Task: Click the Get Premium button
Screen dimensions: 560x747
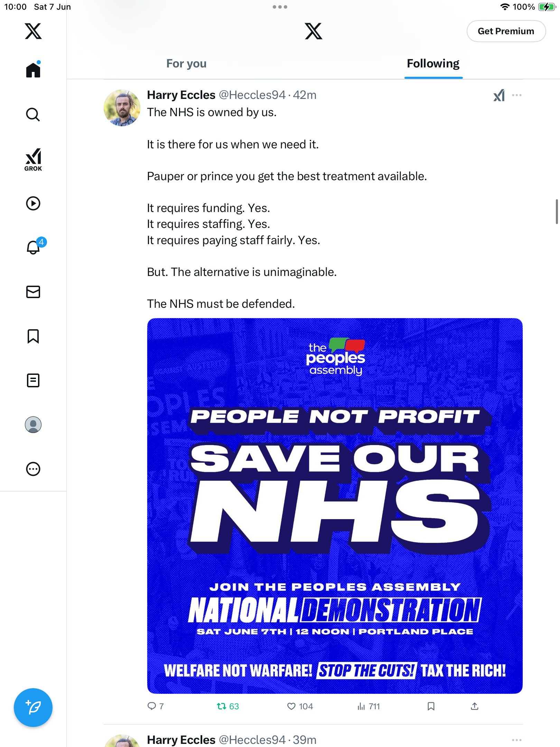Action: 506,31
